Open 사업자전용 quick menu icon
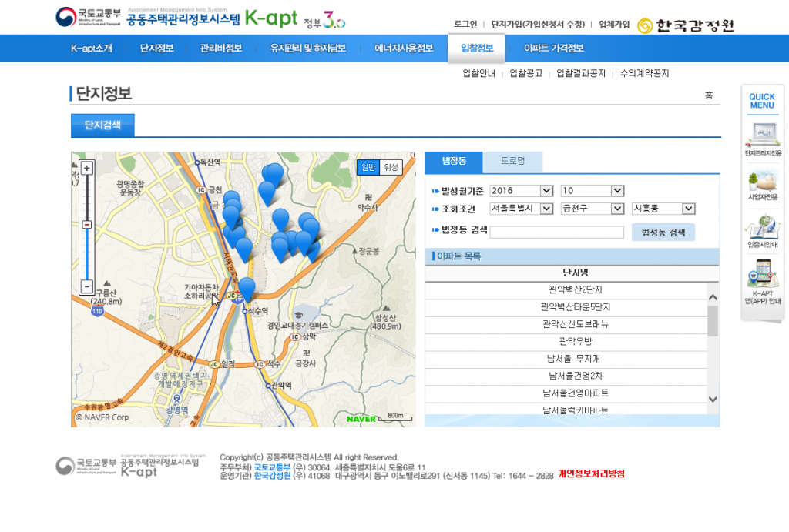Image resolution: width=789 pixels, height=532 pixels. pos(762,186)
